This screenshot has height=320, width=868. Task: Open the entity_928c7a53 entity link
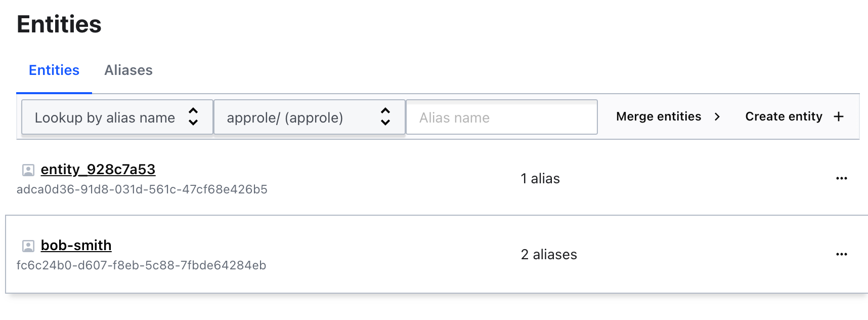pyautogui.click(x=98, y=169)
